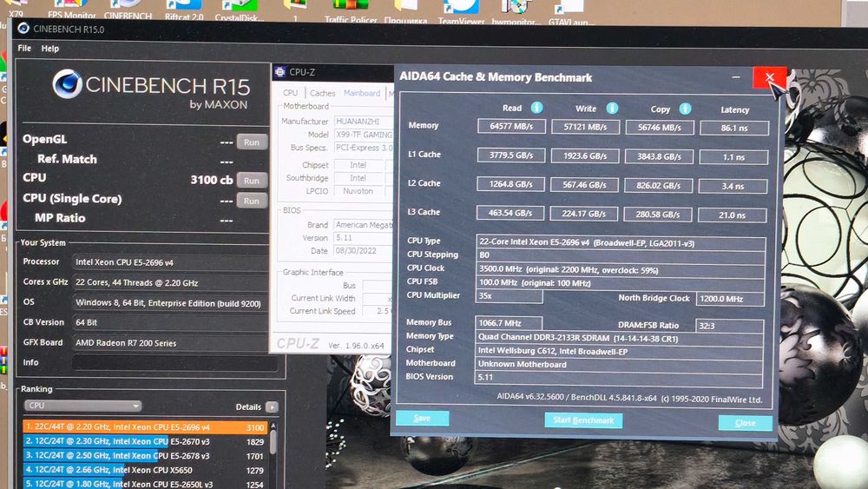Select ranking entry Xeon E5-2670 v3
The image size is (868, 489).
145,441
